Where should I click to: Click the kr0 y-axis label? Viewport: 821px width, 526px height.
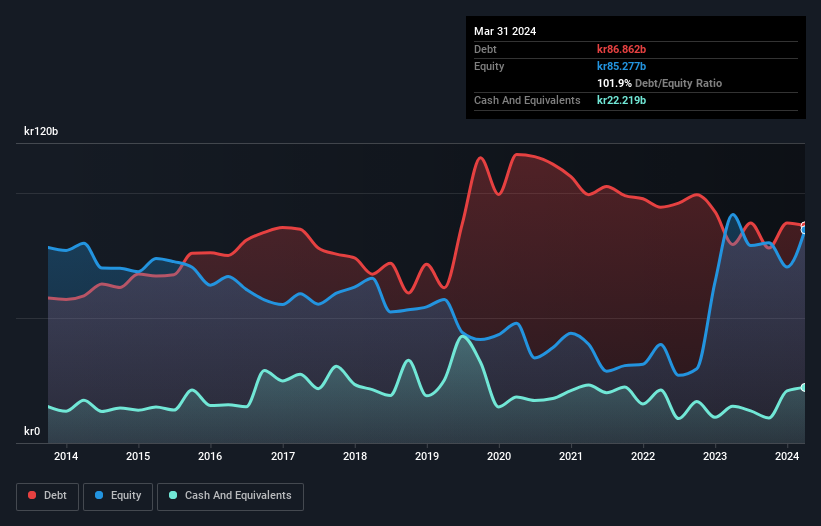point(32,431)
